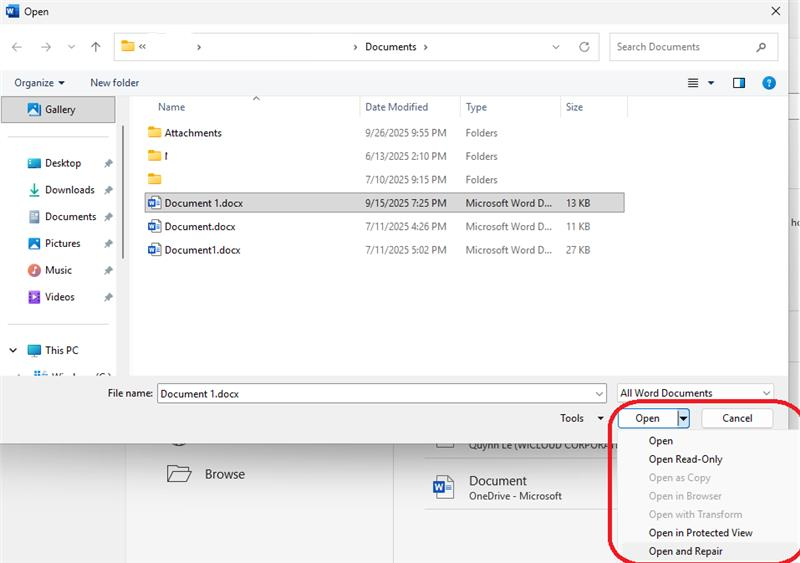800x563 pixels.
Task: Go up one folder level
Action: click(x=95, y=47)
